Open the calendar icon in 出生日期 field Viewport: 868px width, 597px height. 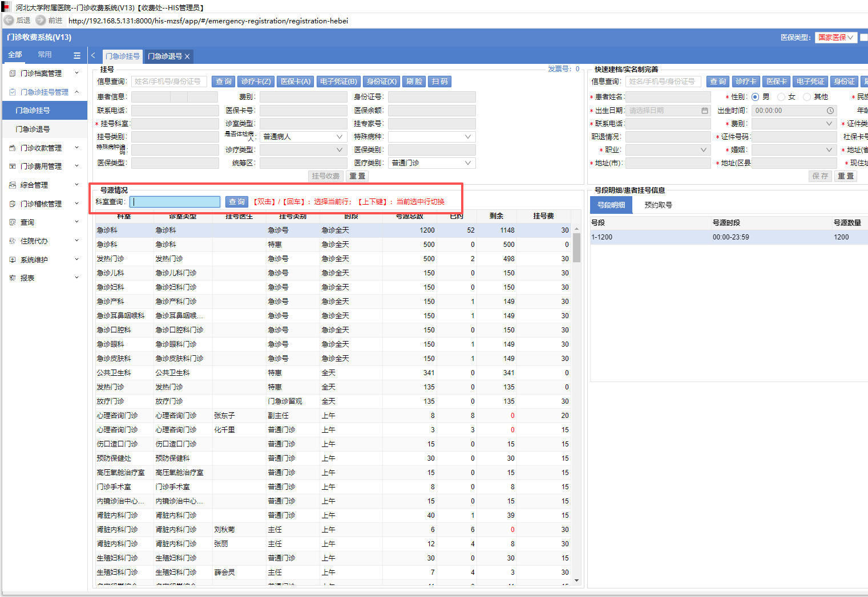click(x=705, y=111)
